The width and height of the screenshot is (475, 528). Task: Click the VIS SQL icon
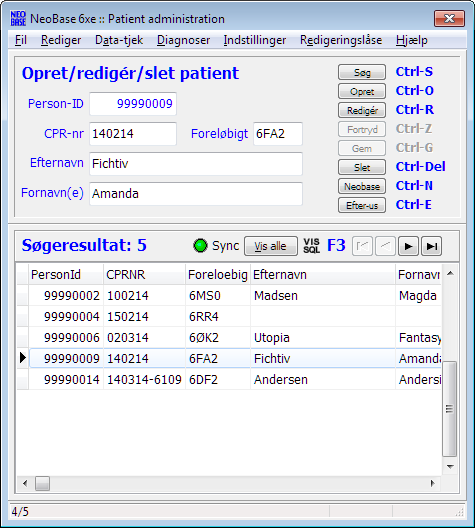point(311,246)
